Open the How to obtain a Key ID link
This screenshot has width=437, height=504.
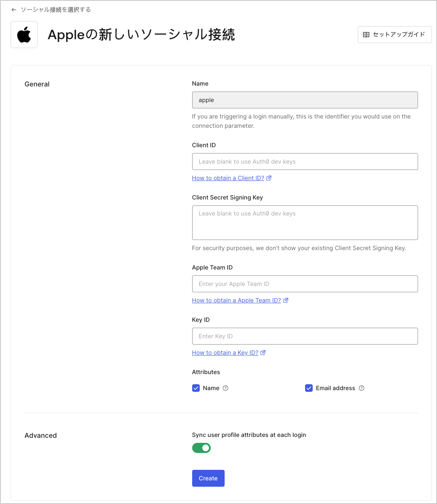tap(224, 352)
